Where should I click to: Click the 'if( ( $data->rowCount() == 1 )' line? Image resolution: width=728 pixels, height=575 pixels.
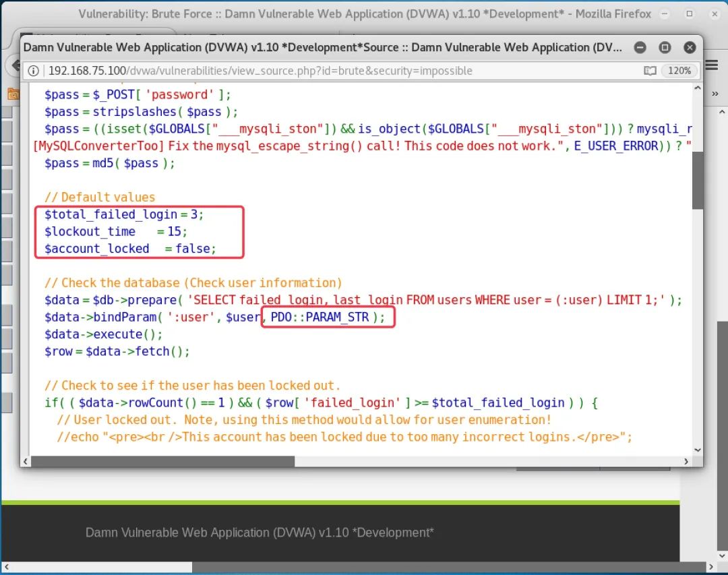tap(321, 402)
